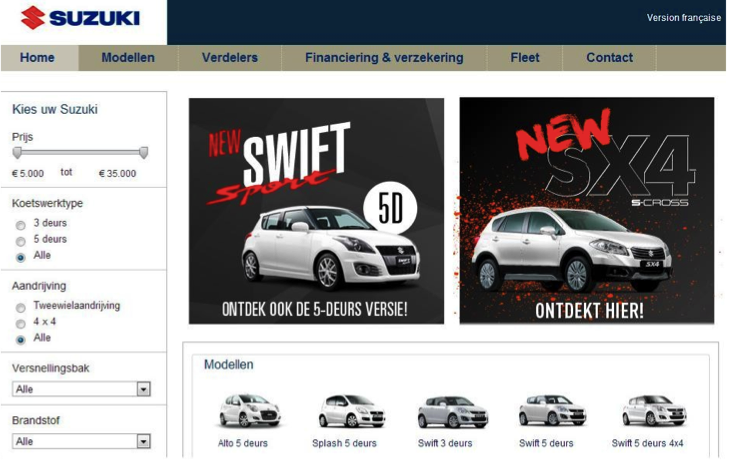Click the € 35.000 maximum price value
Image resolution: width=730 pixels, height=466 pixels.
click(x=117, y=174)
